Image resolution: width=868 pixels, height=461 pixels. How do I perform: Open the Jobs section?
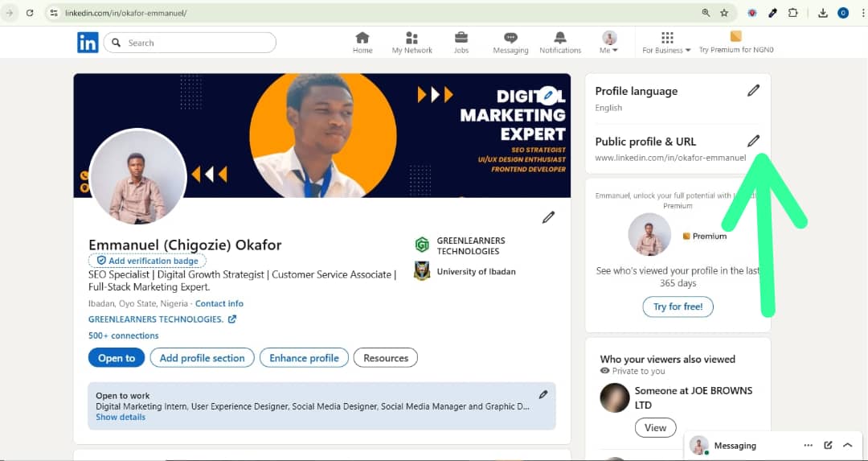point(461,43)
